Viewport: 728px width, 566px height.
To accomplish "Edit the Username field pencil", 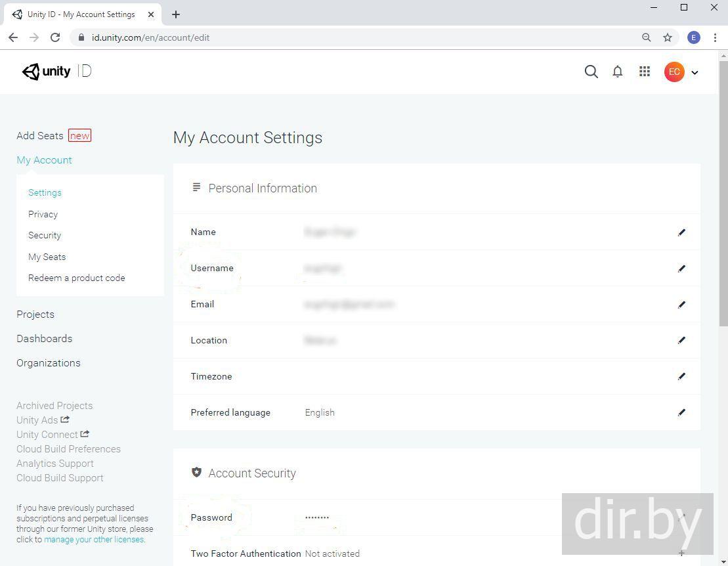I will (x=681, y=269).
